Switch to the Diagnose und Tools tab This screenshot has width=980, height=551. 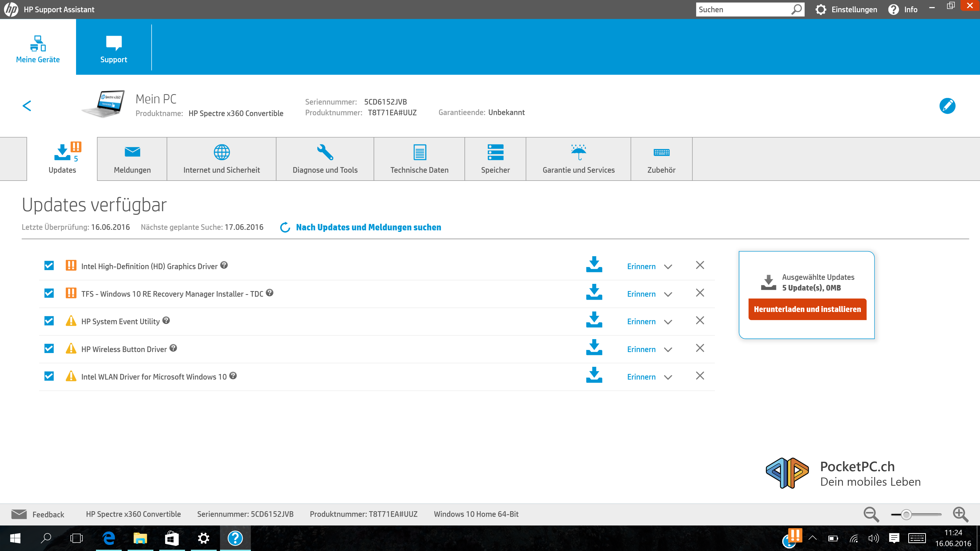tap(325, 159)
